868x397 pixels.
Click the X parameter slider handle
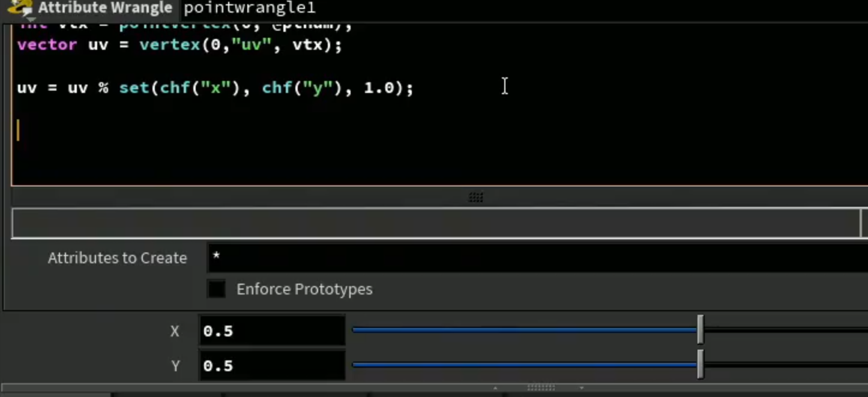pos(700,330)
